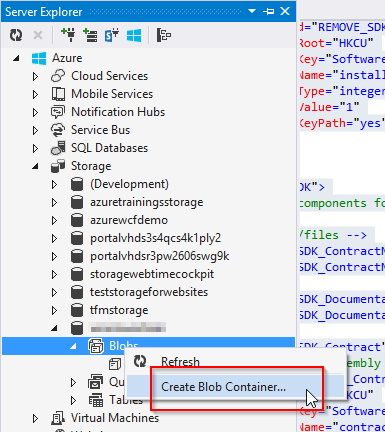Click the Notification Hubs chat icon

tap(58, 112)
